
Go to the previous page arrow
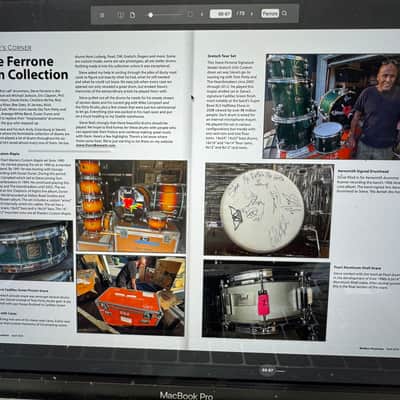202,14
